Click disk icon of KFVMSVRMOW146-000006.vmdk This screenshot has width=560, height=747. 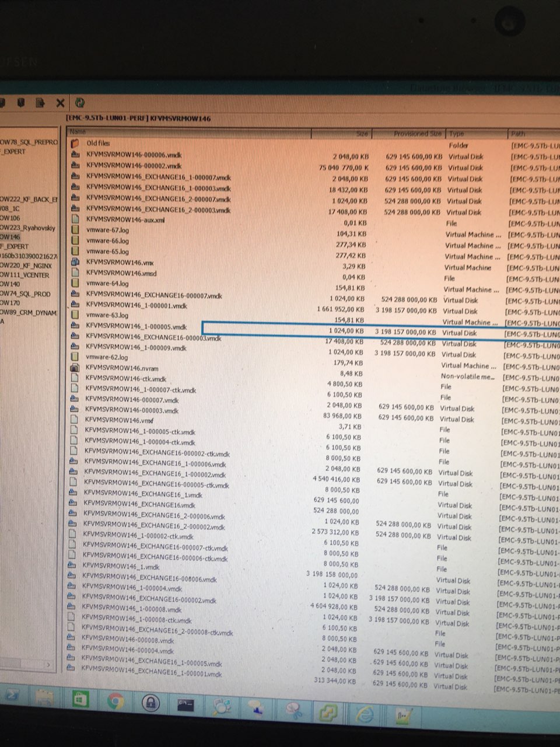75,155
